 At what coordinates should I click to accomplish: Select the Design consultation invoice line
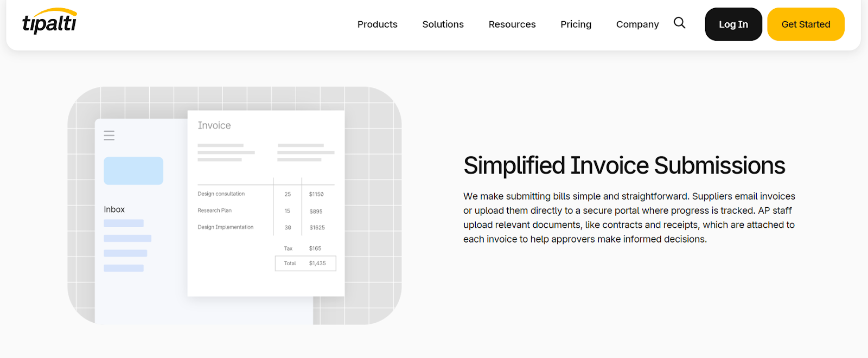pos(221,194)
